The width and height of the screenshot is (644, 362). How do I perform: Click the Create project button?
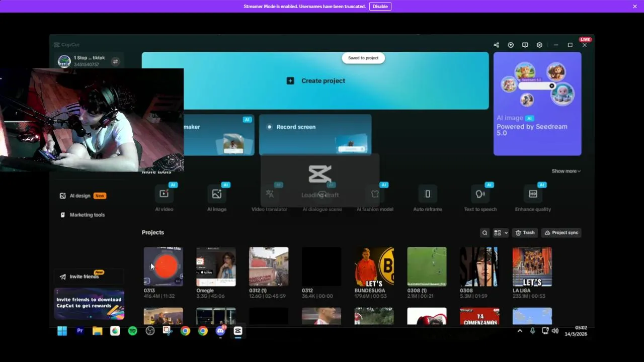315,80
